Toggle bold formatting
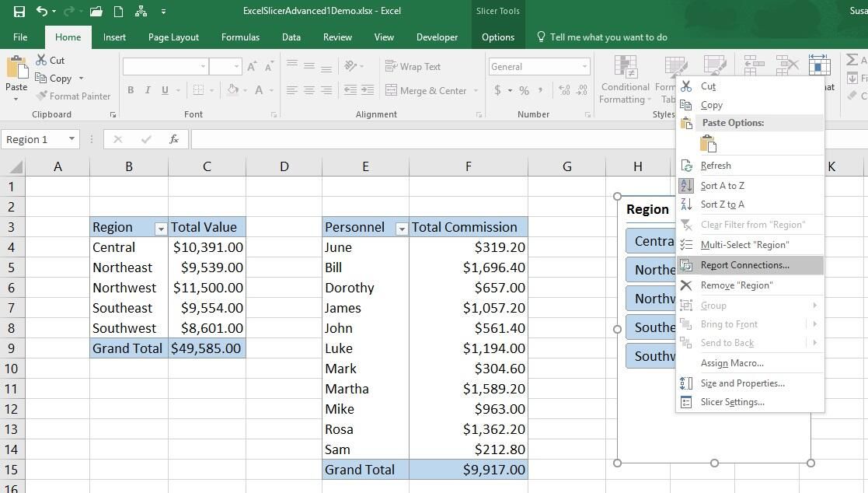This screenshot has height=493, width=868. (x=131, y=90)
